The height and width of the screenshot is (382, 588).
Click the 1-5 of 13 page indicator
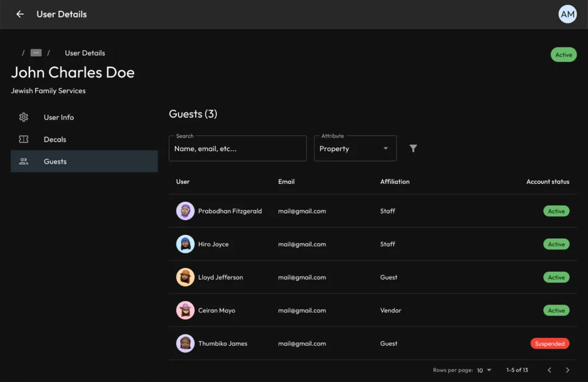tap(517, 370)
